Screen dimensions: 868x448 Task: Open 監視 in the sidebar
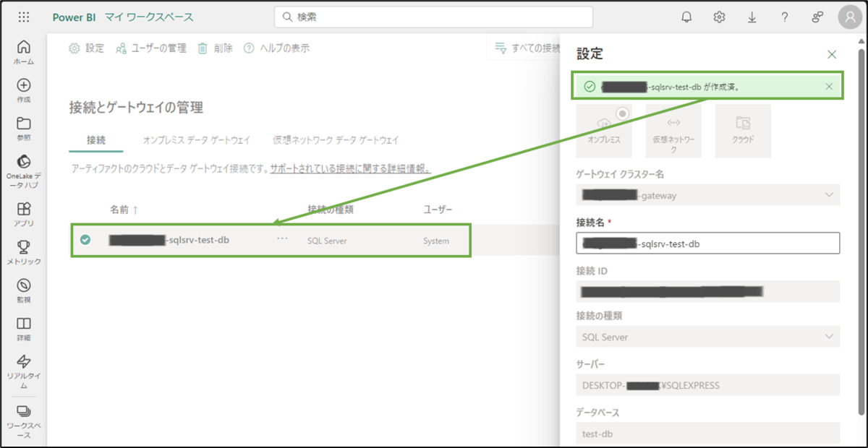(x=23, y=290)
